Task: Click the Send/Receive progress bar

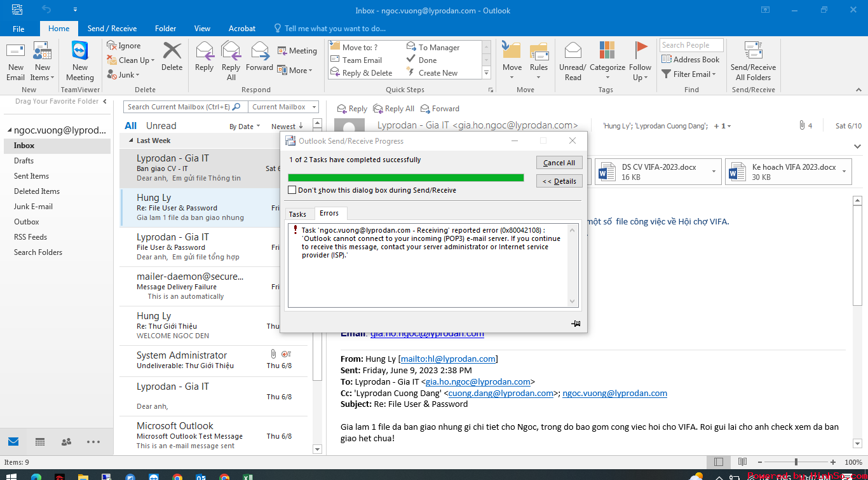Action: 406,177
